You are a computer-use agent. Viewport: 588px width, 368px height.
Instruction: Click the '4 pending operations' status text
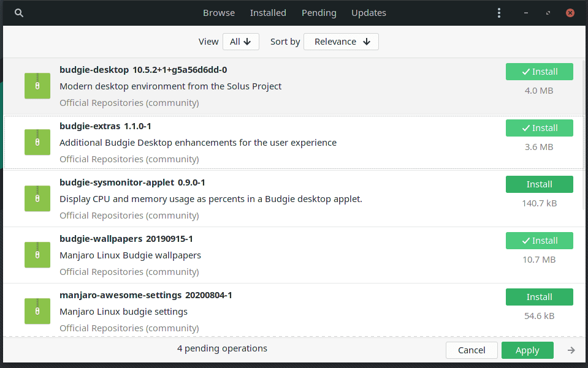[223, 348]
